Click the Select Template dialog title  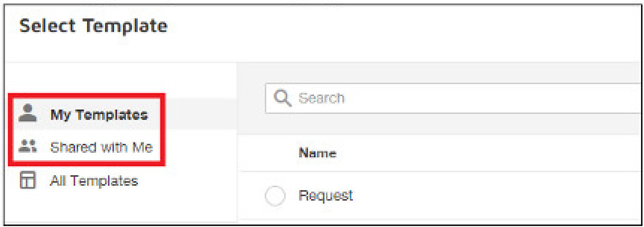click(x=94, y=26)
